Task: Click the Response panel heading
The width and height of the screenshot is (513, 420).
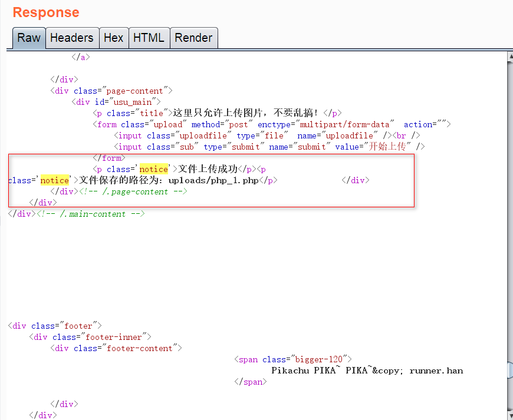Action: 46,12
